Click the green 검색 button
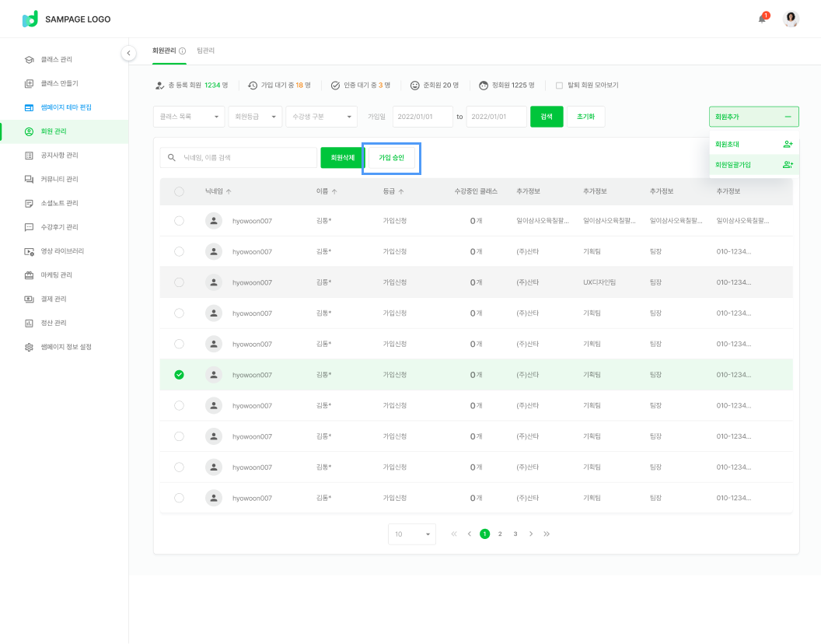 point(547,117)
